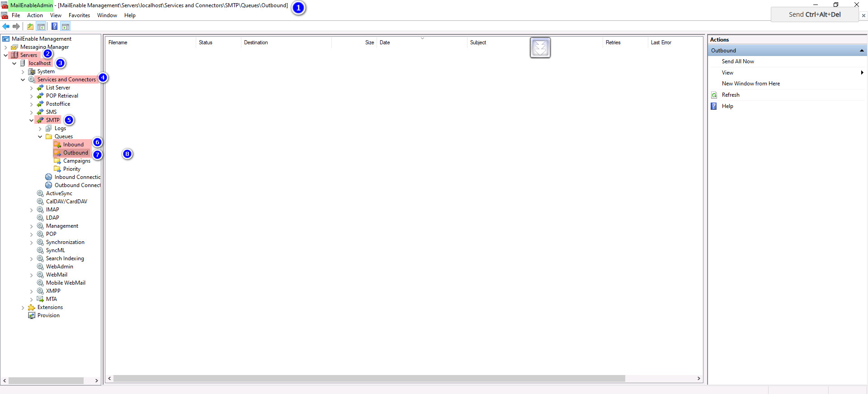The image size is (868, 394).
Task: Click Send All Now action
Action: [738, 61]
